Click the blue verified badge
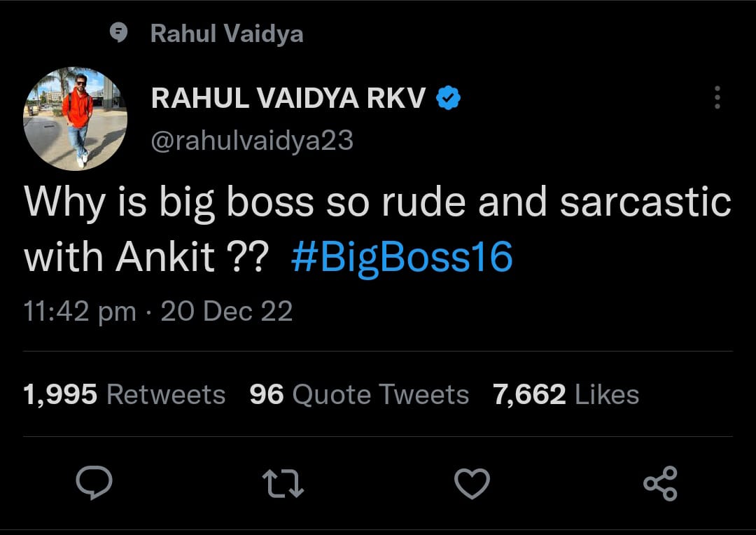This screenshot has width=756, height=535. coord(449,98)
